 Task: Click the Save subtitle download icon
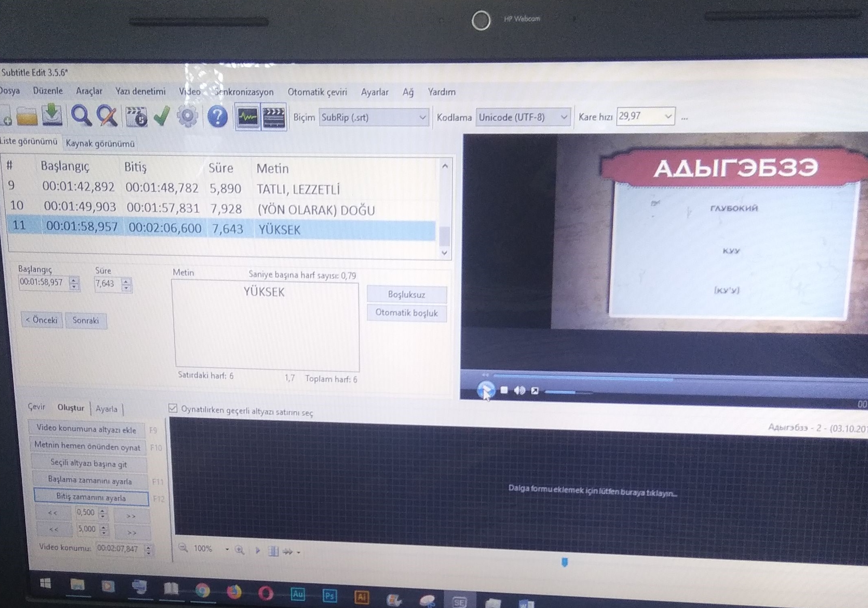(52, 115)
